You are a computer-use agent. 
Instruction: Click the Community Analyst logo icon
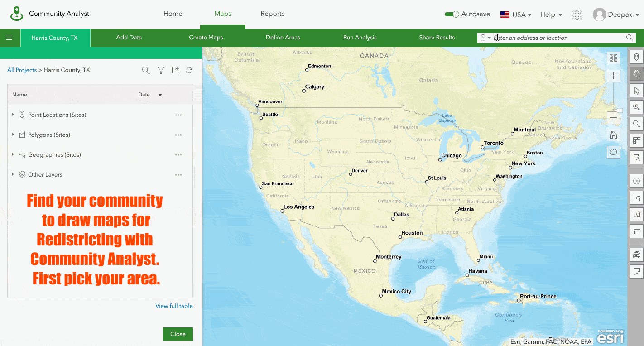17,14
